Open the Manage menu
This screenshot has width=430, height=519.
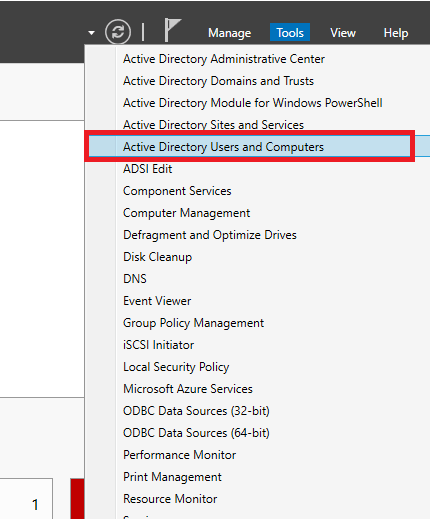tap(229, 33)
